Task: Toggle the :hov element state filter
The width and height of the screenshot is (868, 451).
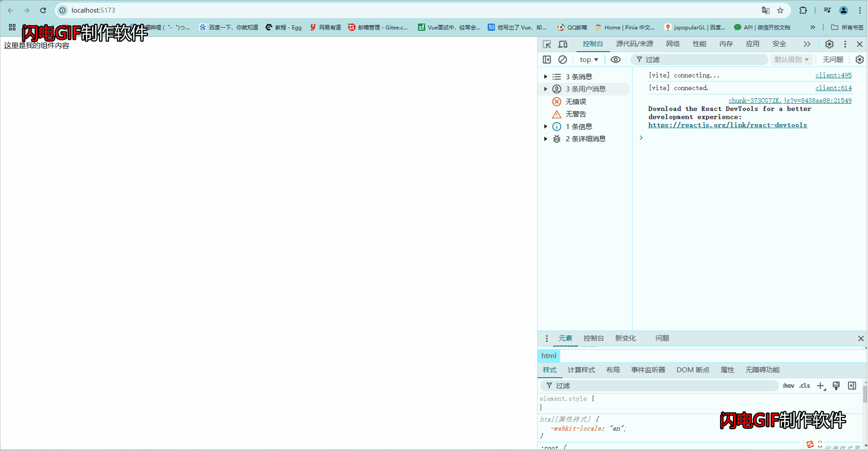Action: (788, 386)
